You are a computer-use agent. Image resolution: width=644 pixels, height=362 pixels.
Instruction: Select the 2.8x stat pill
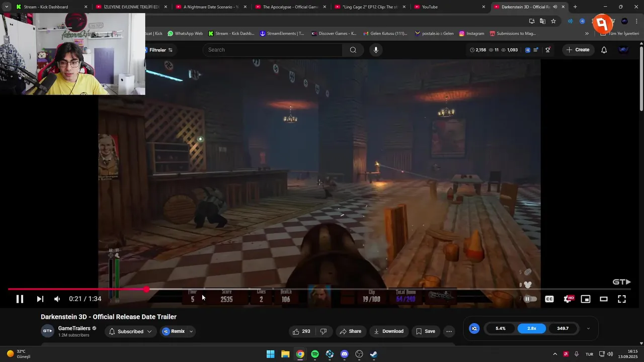[x=532, y=328]
